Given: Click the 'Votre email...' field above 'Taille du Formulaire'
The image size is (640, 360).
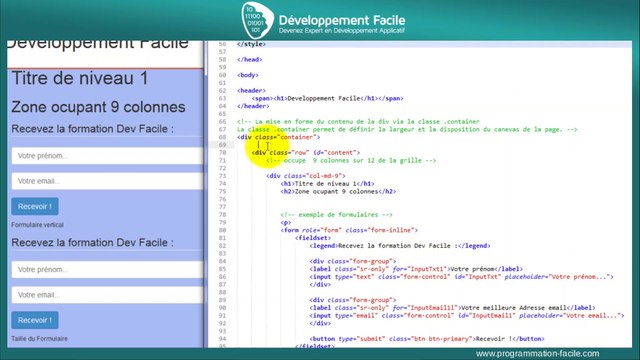Looking at the screenshot, I should pos(107,295).
